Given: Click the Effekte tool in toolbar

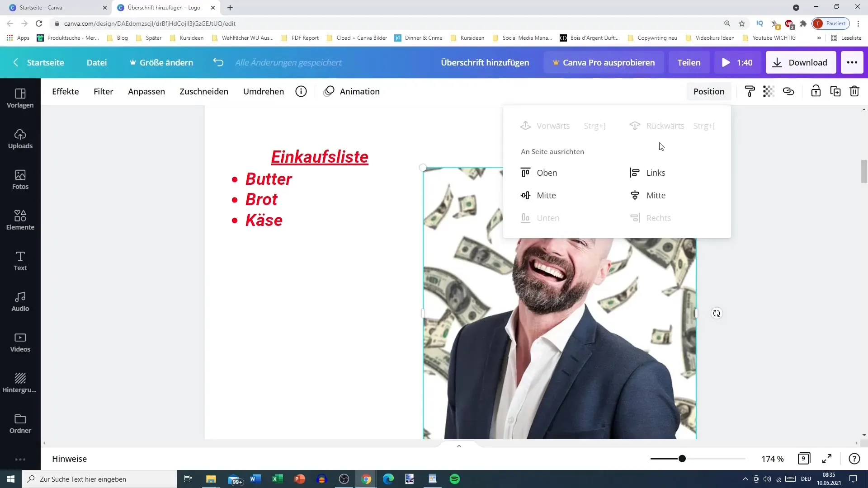Looking at the screenshot, I should (65, 91).
